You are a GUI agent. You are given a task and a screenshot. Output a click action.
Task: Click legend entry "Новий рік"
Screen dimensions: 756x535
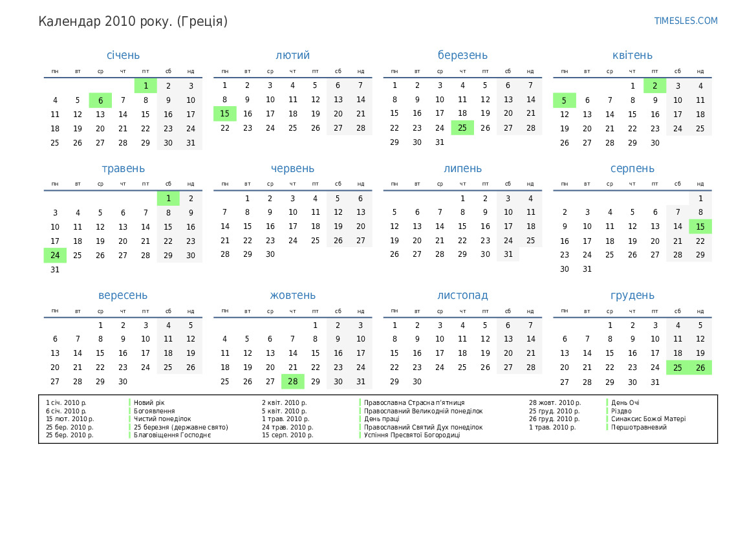click(x=149, y=402)
